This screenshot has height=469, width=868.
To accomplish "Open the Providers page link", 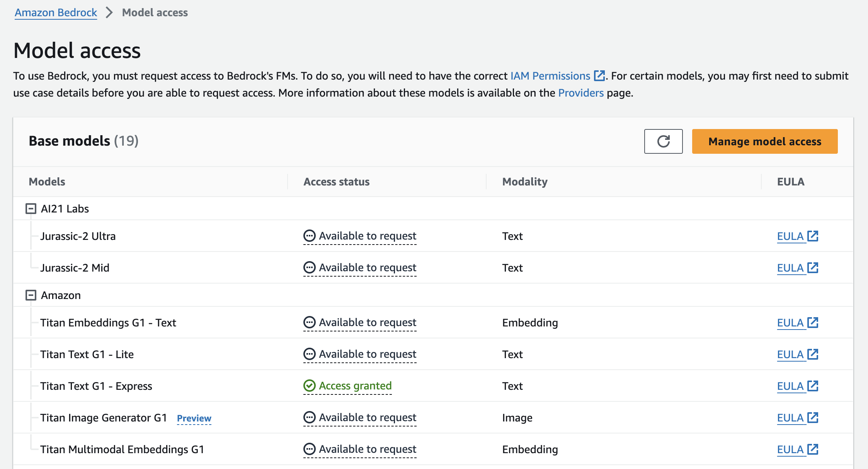I will (x=580, y=93).
